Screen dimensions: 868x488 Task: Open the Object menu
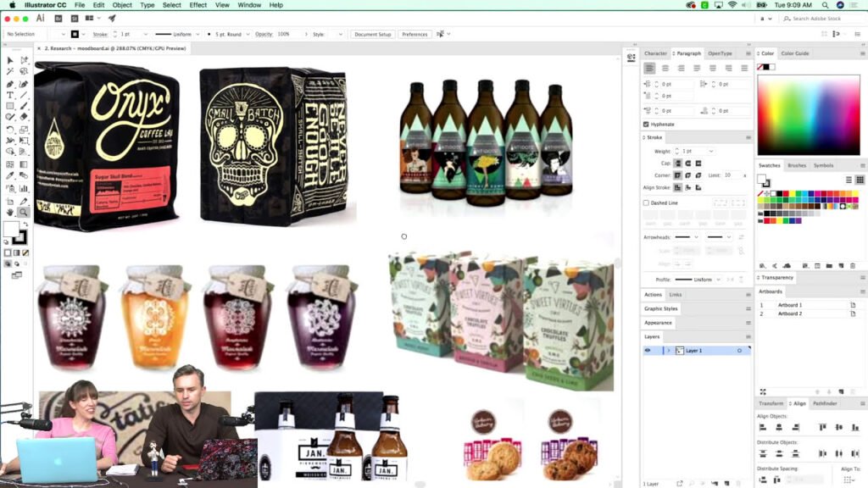[x=122, y=5]
